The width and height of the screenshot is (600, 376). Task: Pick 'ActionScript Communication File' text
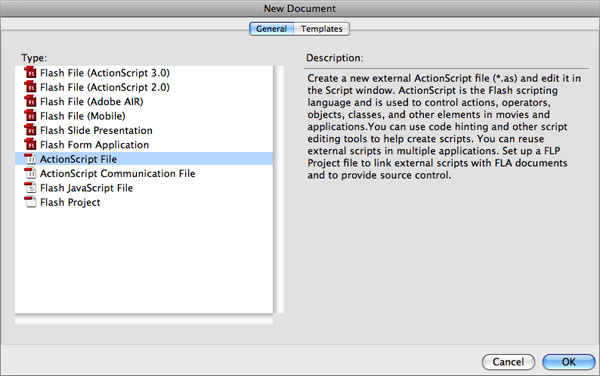point(117,174)
